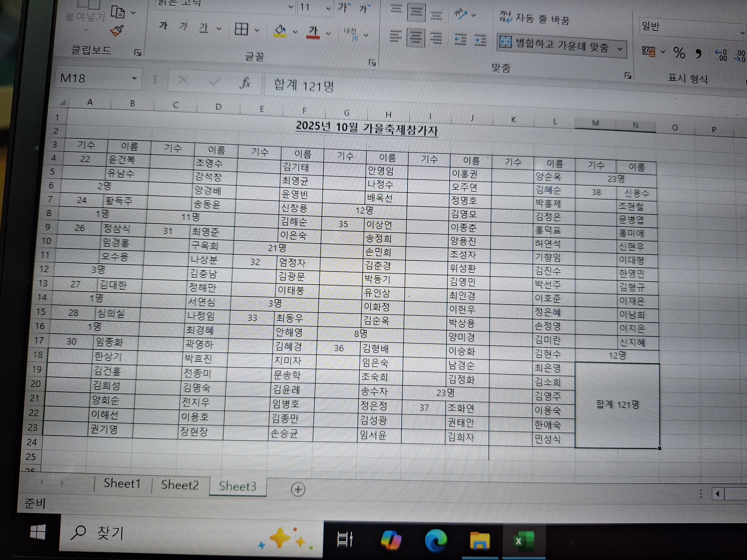
Task: Add a new sheet with plus button
Action: point(298,489)
